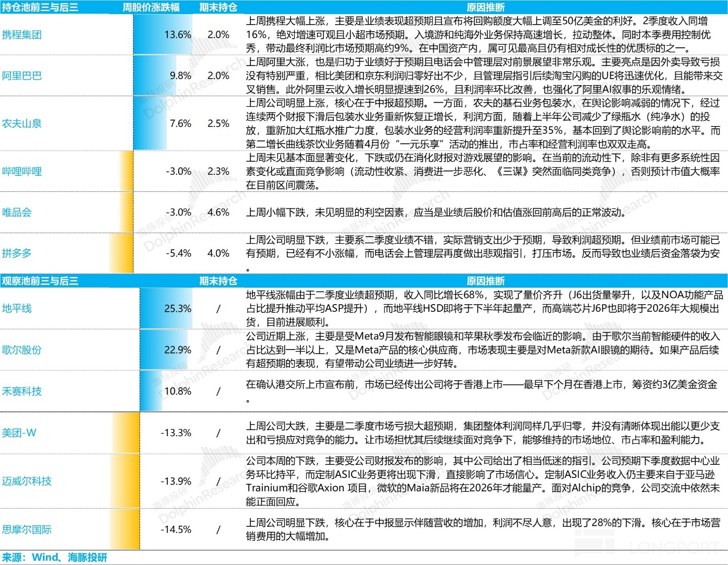
Task: Click the 持仓池前三与后三 header cell
Action: tap(40, 7)
